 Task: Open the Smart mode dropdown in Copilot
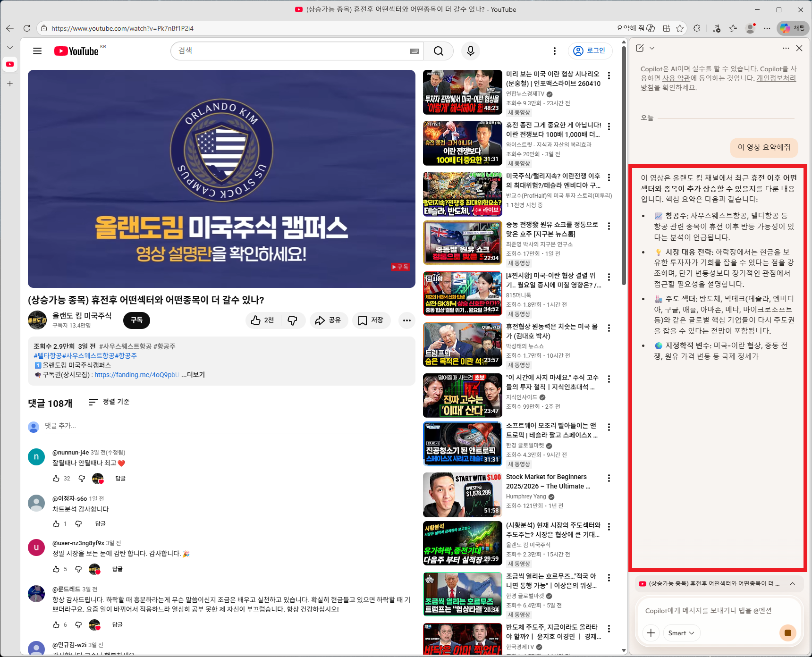(681, 633)
